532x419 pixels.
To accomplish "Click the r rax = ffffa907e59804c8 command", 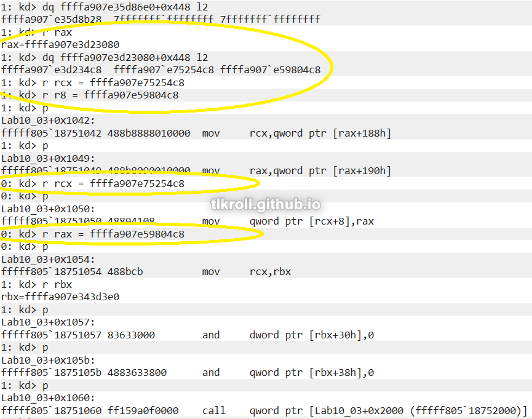I will [93, 234].
